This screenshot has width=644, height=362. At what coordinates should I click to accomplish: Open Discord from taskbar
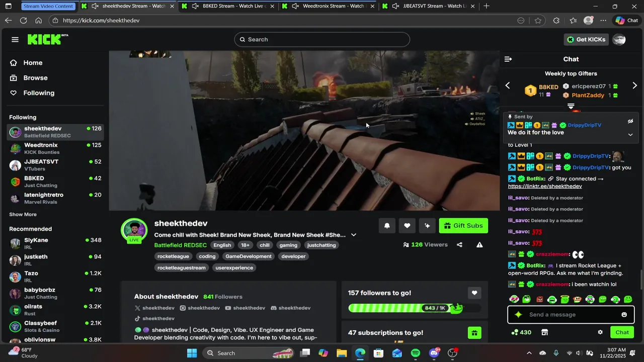(434, 353)
